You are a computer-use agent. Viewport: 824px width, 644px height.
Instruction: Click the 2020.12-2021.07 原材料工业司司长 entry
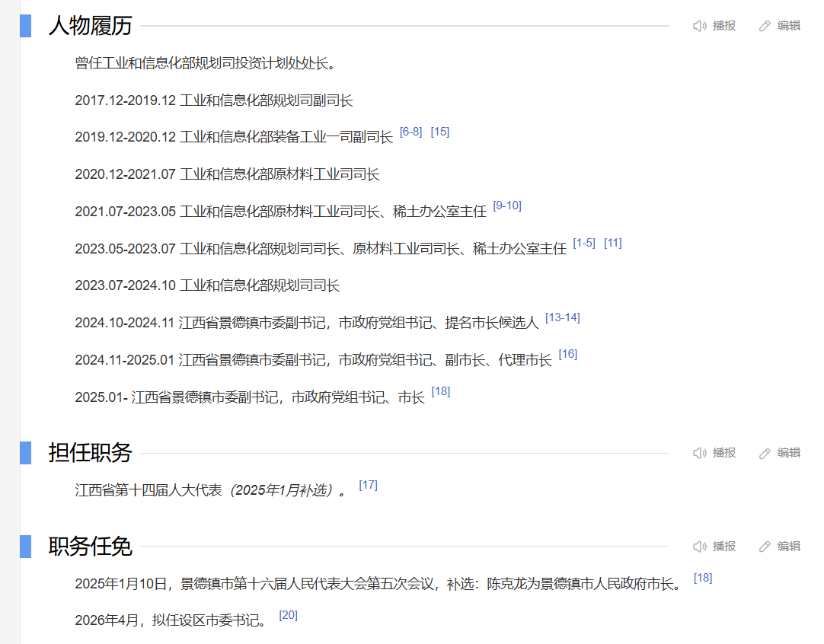pyautogui.click(x=227, y=175)
